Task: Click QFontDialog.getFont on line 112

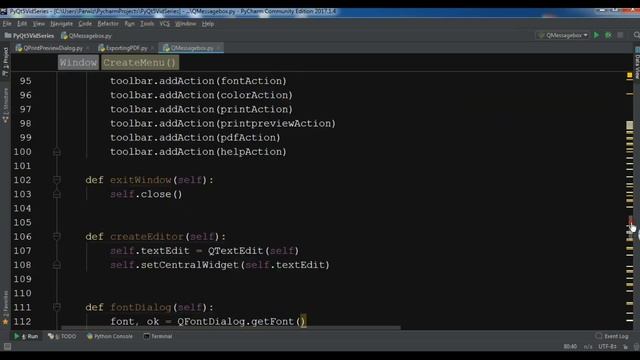Action: click(x=236, y=321)
